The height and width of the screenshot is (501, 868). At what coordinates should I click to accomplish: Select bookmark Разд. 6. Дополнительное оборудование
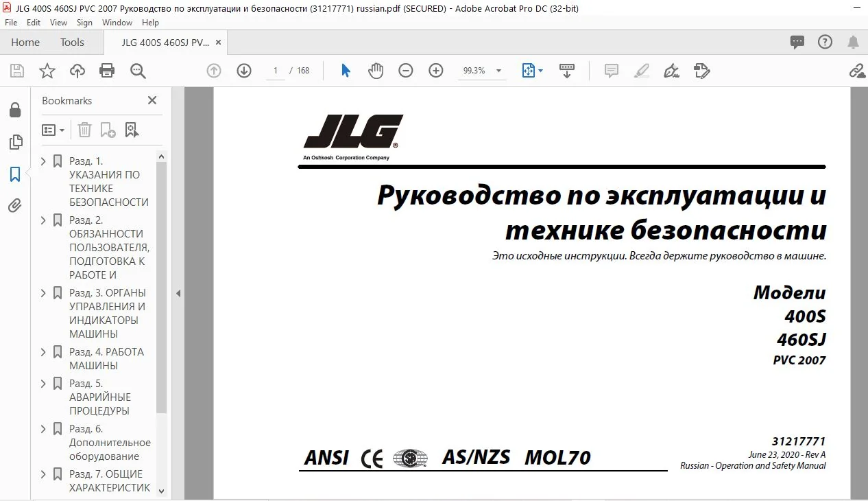tap(110, 443)
